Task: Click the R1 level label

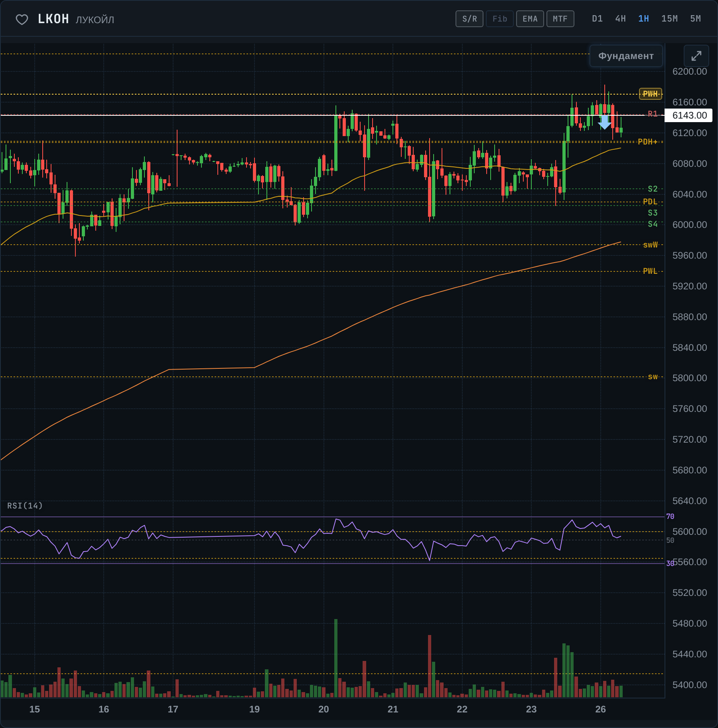Action: (x=653, y=114)
